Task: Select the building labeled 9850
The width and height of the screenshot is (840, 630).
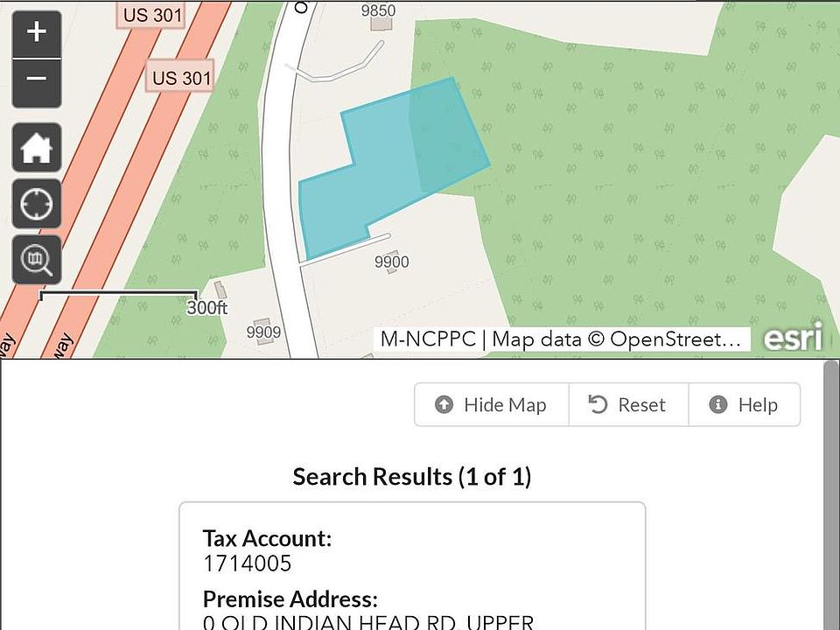Action: [379, 11]
